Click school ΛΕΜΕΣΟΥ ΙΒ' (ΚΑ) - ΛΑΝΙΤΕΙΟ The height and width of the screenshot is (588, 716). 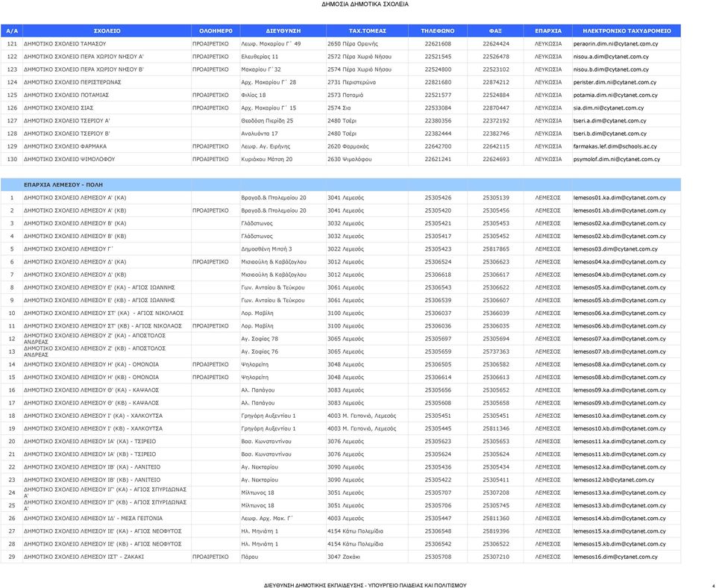click(x=92, y=466)
